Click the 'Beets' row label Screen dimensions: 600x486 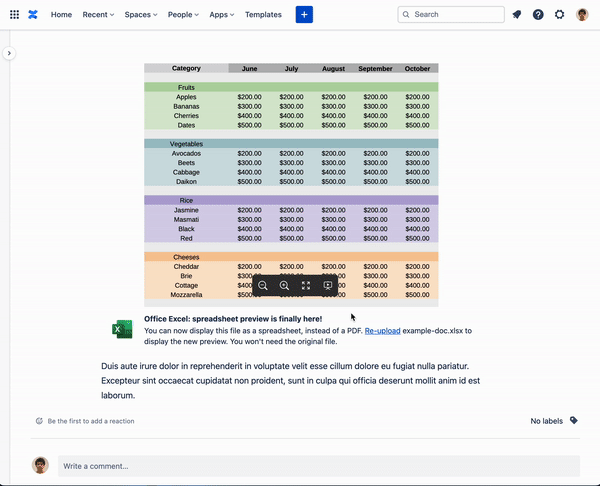pyautogui.click(x=186, y=163)
